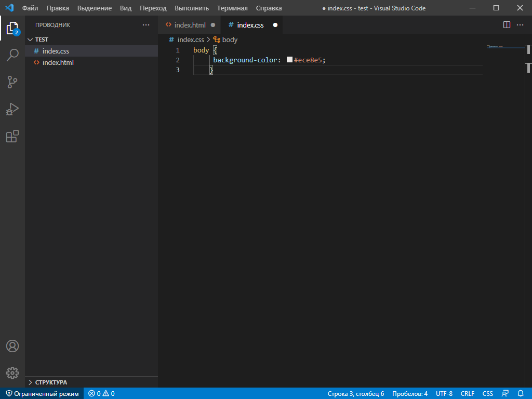Open the Выполнить menu
The height and width of the screenshot is (399, 532).
tap(192, 8)
